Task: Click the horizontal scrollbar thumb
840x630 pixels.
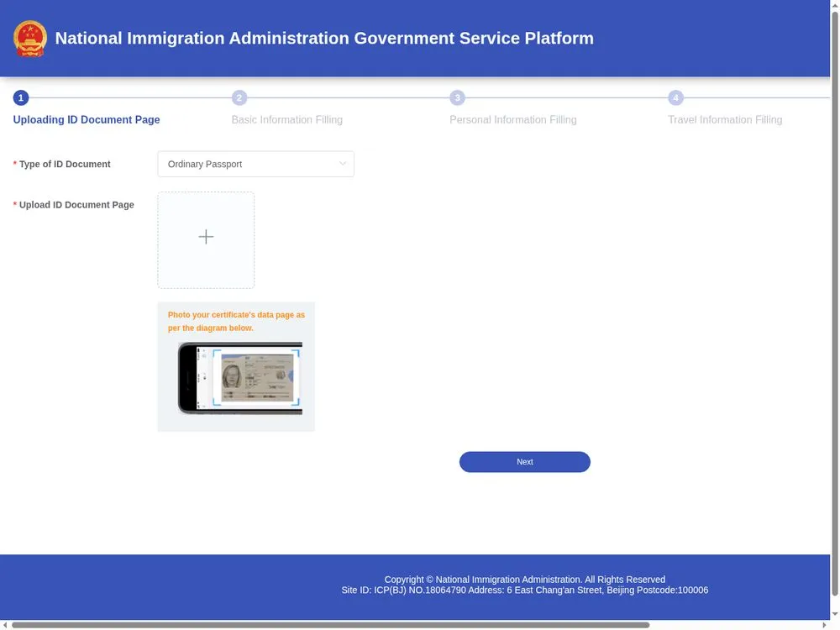Action: [330, 625]
